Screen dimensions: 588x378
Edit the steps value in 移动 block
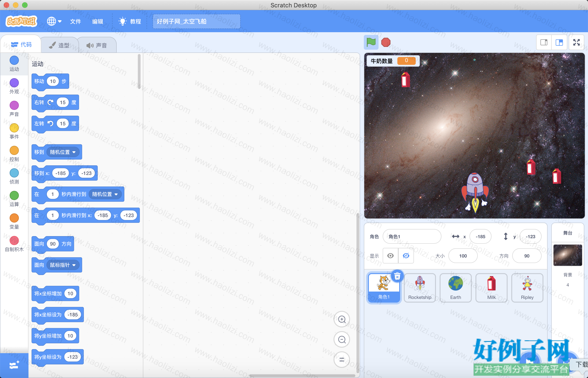(x=53, y=81)
